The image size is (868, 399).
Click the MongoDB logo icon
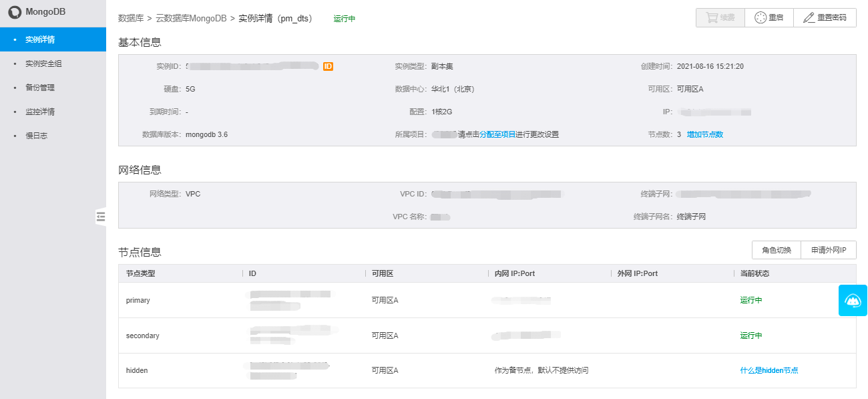[15, 13]
